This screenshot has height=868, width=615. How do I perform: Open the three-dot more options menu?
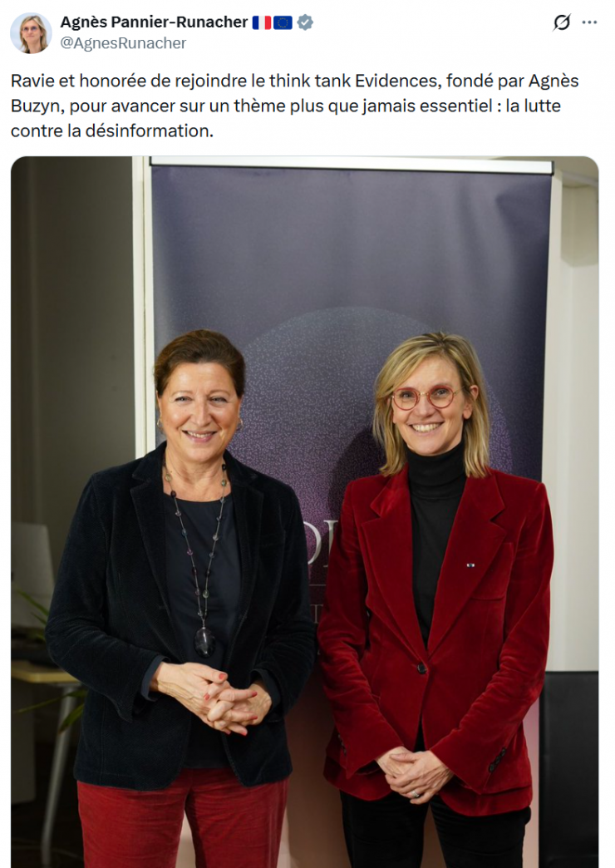click(589, 22)
